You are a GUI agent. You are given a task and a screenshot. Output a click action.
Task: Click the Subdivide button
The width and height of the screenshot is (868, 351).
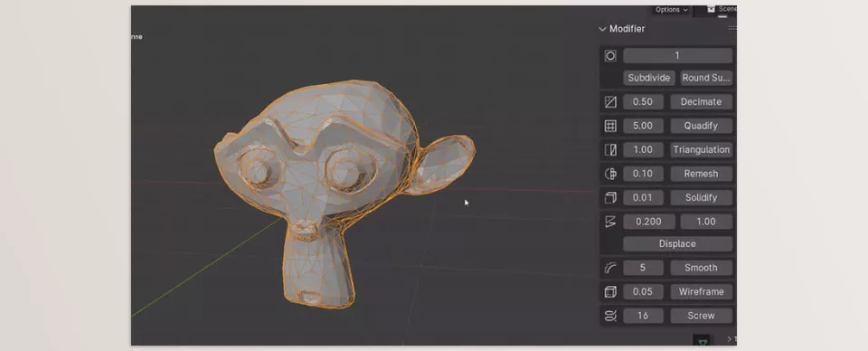pyautogui.click(x=649, y=78)
